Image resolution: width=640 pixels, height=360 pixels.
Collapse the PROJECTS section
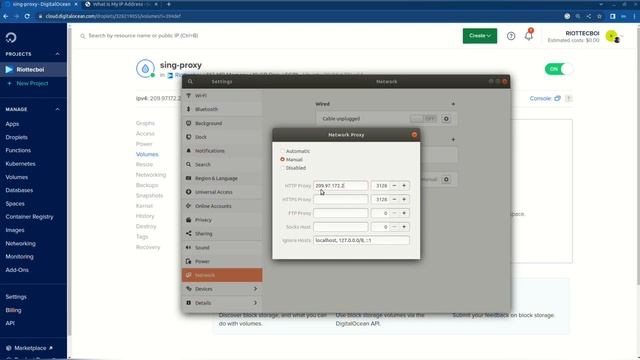(57, 54)
